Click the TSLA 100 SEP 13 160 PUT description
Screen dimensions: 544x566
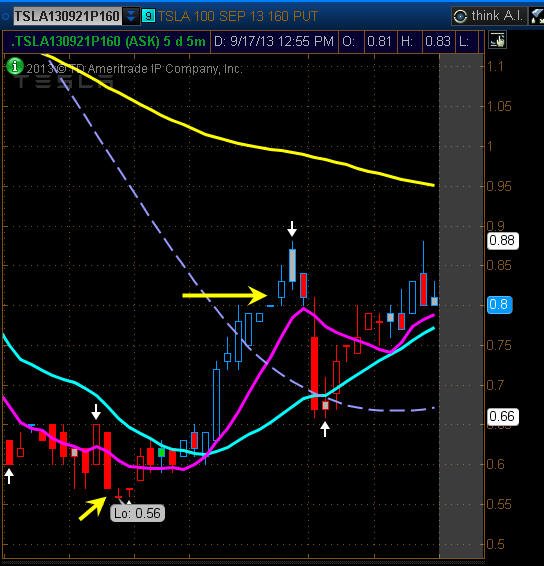click(x=238, y=16)
